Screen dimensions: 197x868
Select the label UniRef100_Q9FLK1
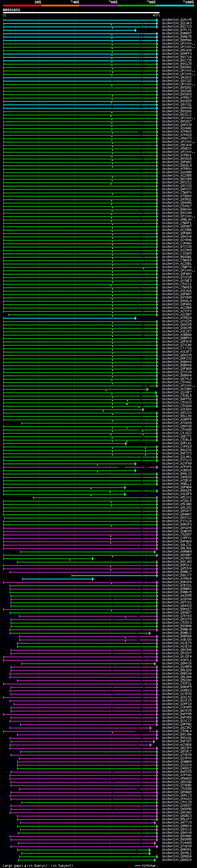pyautogui.click(x=177, y=443)
